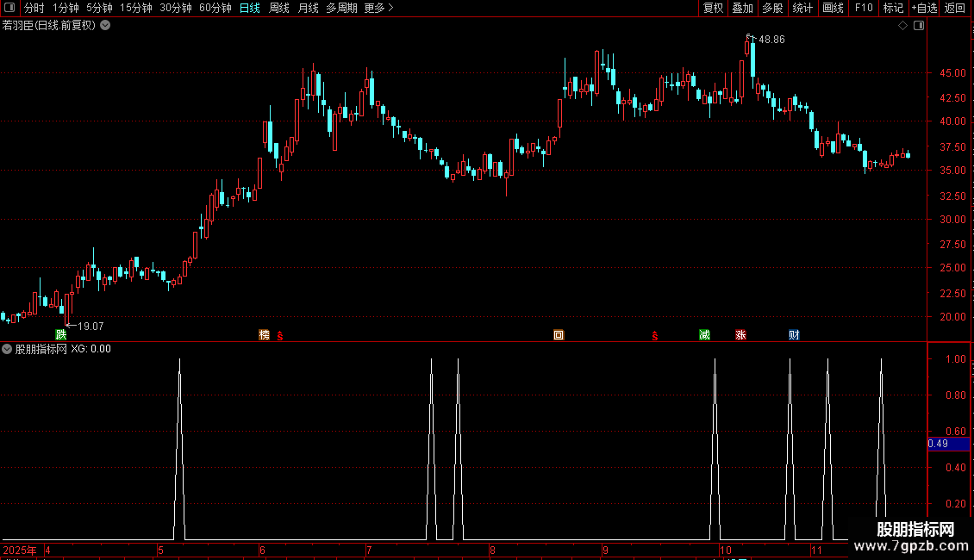Add stock with +自选 button
Image resolution: width=974 pixels, height=560 pixels.
(x=924, y=8)
